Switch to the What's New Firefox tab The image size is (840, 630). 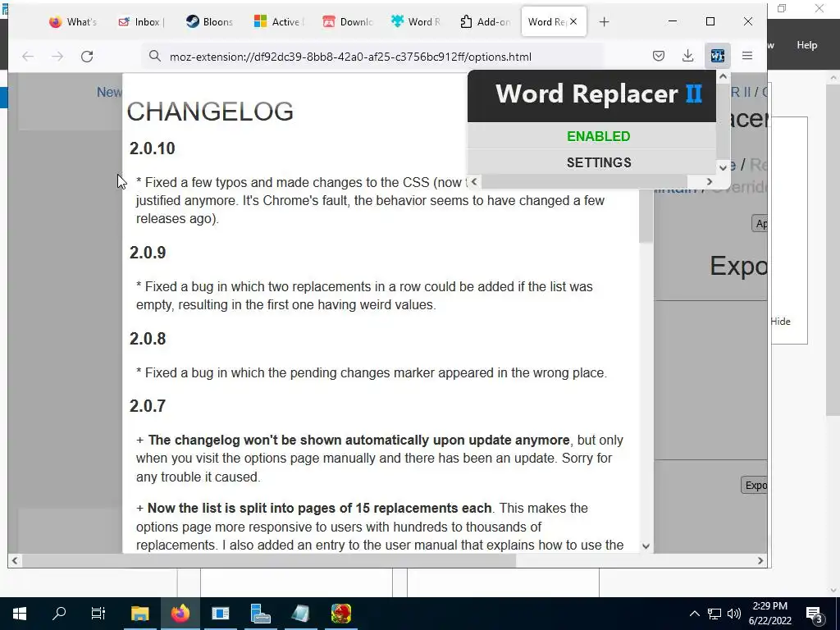73,22
